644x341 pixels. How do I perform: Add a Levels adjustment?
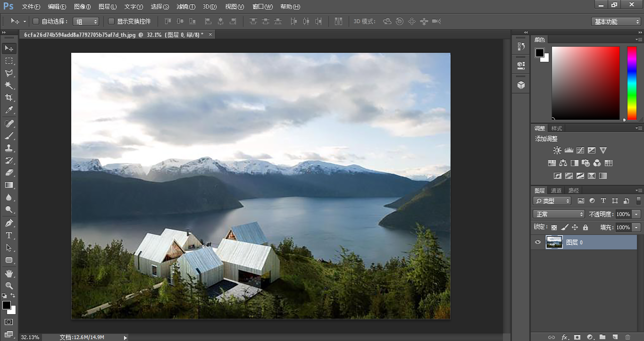coord(569,150)
